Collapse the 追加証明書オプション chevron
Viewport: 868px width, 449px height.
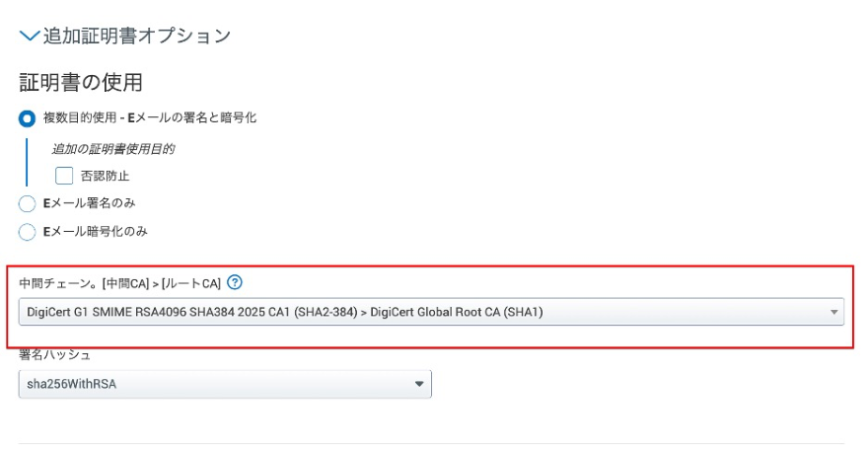click(29, 36)
